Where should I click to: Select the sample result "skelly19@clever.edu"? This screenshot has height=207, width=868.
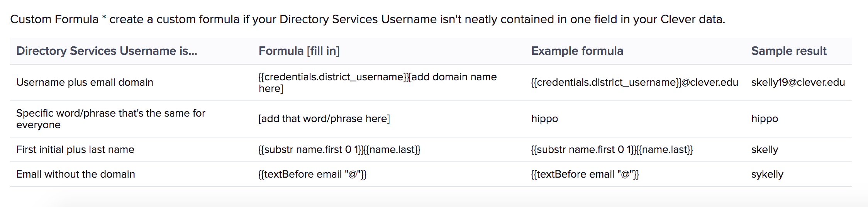798,82
